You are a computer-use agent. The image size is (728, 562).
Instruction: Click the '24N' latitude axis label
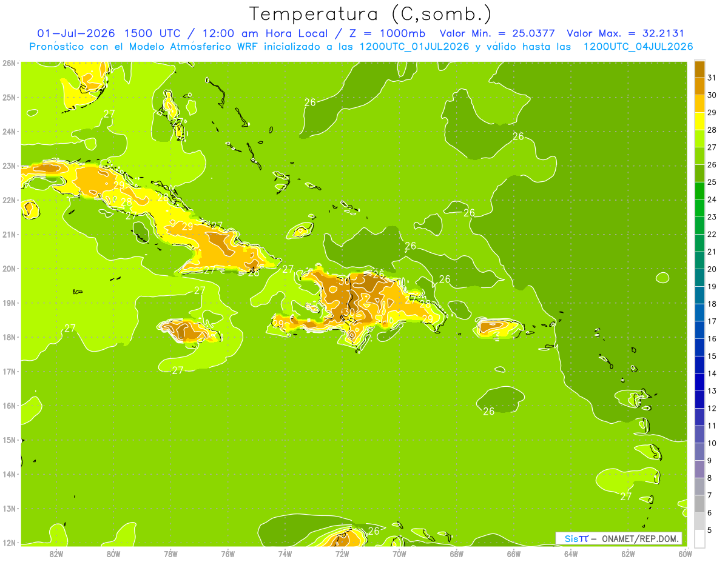[8, 132]
